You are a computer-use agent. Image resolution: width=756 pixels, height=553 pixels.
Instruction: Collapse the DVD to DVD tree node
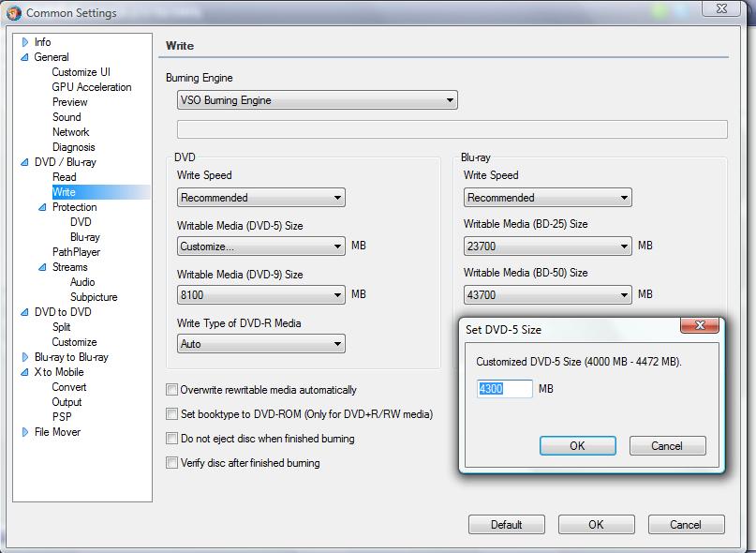24,312
